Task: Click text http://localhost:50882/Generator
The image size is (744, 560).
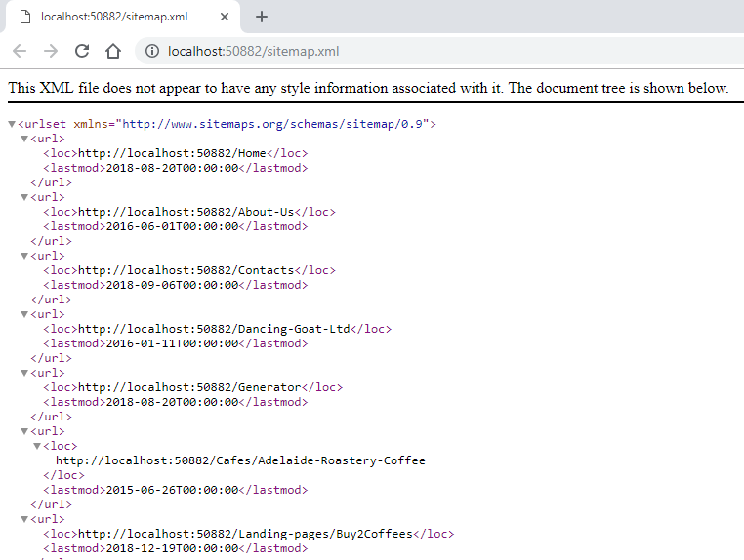Action: pyautogui.click(x=189, y=388)
